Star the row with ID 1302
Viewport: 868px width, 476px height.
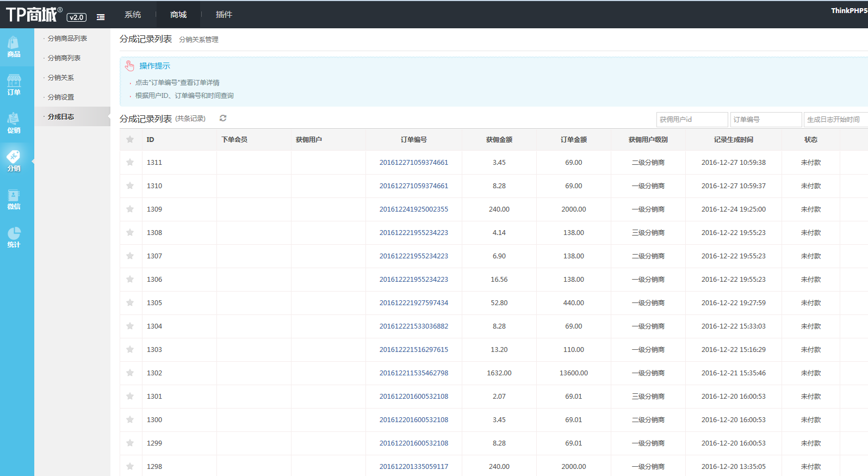coord(130,373)
